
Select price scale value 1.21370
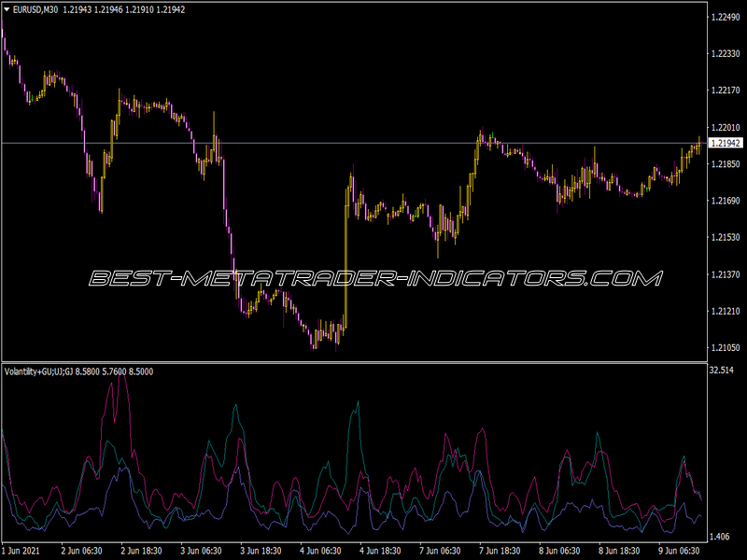(726, 274)
